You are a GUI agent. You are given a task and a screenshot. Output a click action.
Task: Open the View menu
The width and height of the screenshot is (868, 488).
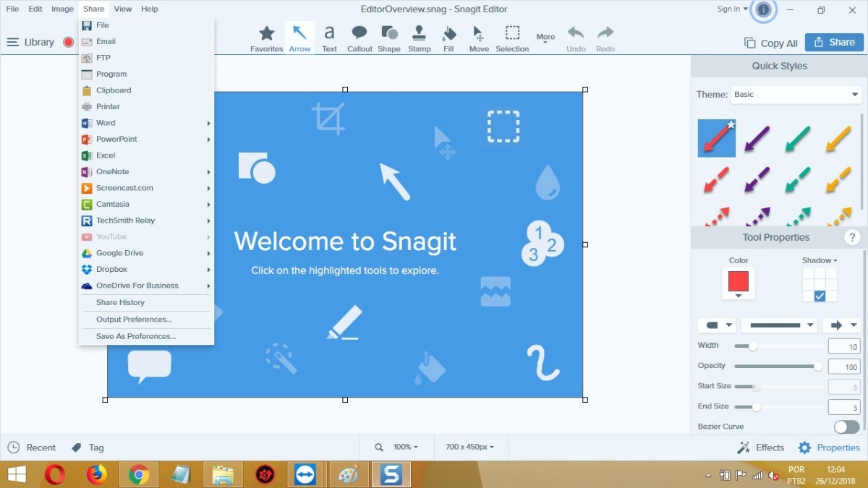[123, 9]
